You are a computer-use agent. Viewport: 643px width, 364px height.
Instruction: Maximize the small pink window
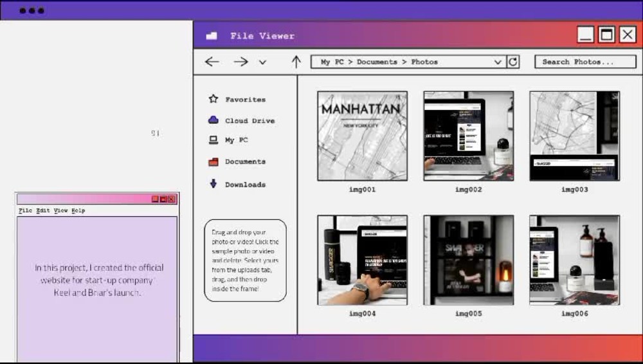coord(163,199)
